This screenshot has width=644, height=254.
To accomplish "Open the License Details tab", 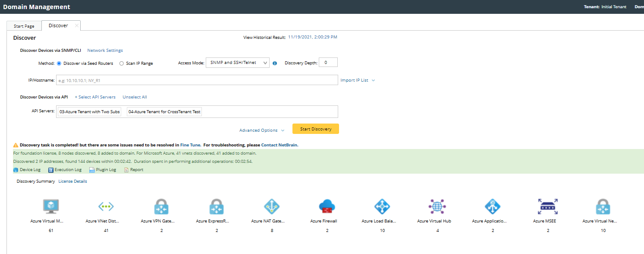I will click(72, 181).
